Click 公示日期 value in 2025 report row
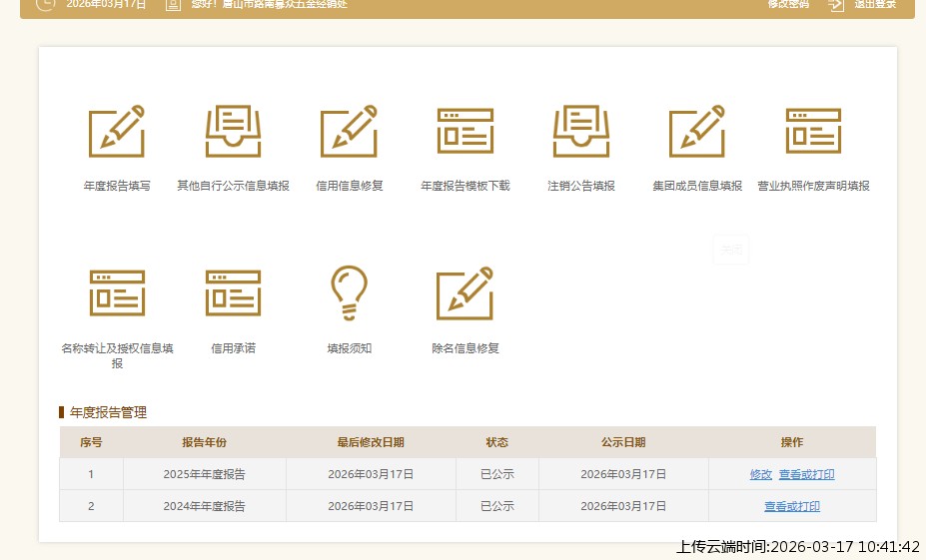926x560 pixels. (623, 474)
